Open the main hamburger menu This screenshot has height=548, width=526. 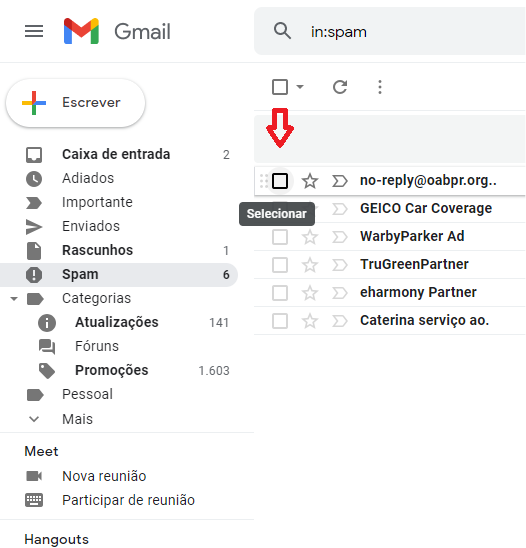pos(34,31)
